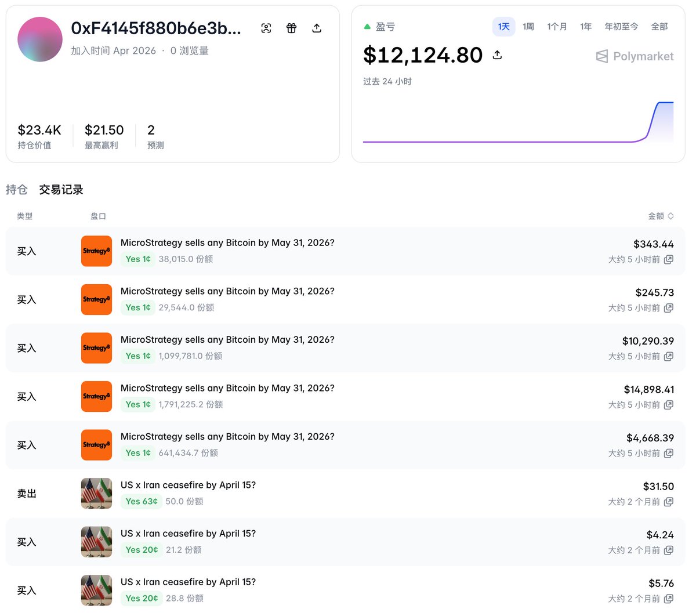Select the 1年 time range
This screenshot has height=616, width=696.
pyautogui.click(x=586, y=27)
